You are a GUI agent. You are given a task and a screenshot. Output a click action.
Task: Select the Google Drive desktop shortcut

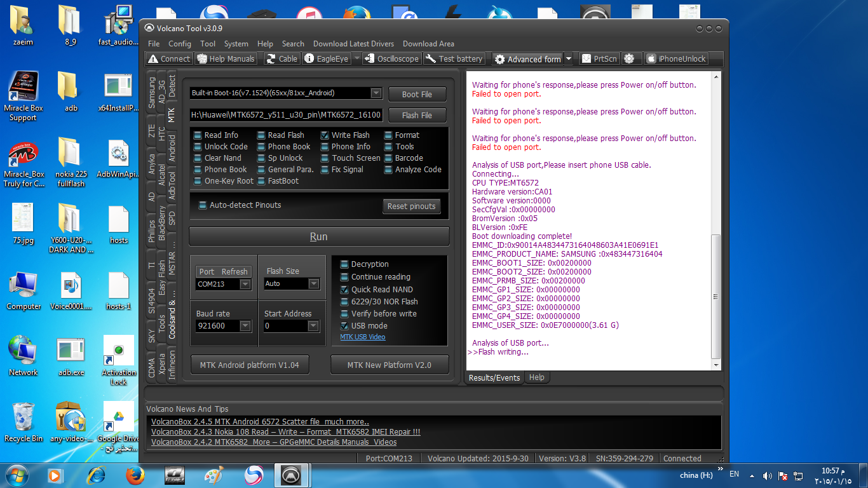click(x=119, y=426)
